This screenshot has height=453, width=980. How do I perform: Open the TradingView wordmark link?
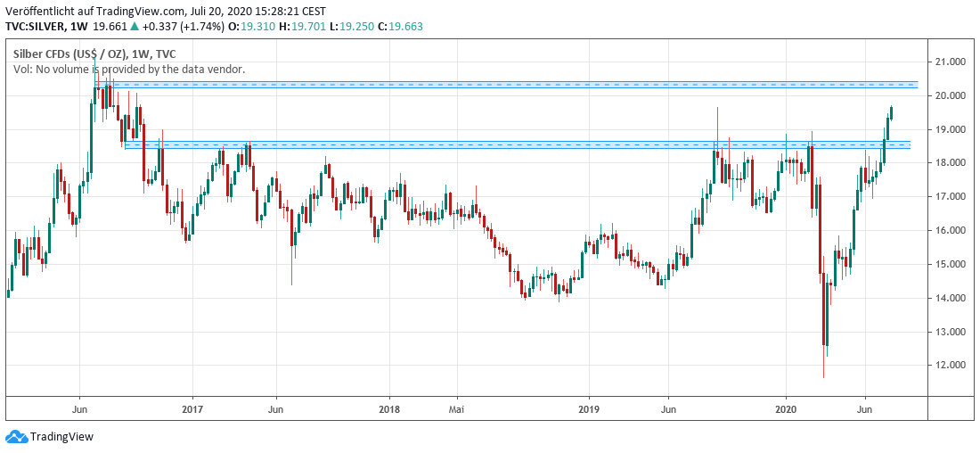click(x=61, y=437)
